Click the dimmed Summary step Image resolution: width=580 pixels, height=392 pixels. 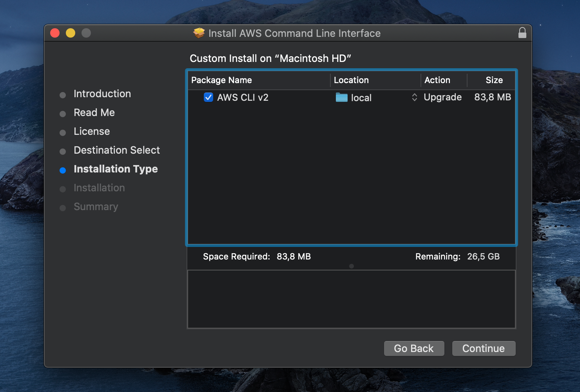tap(96, 207)
